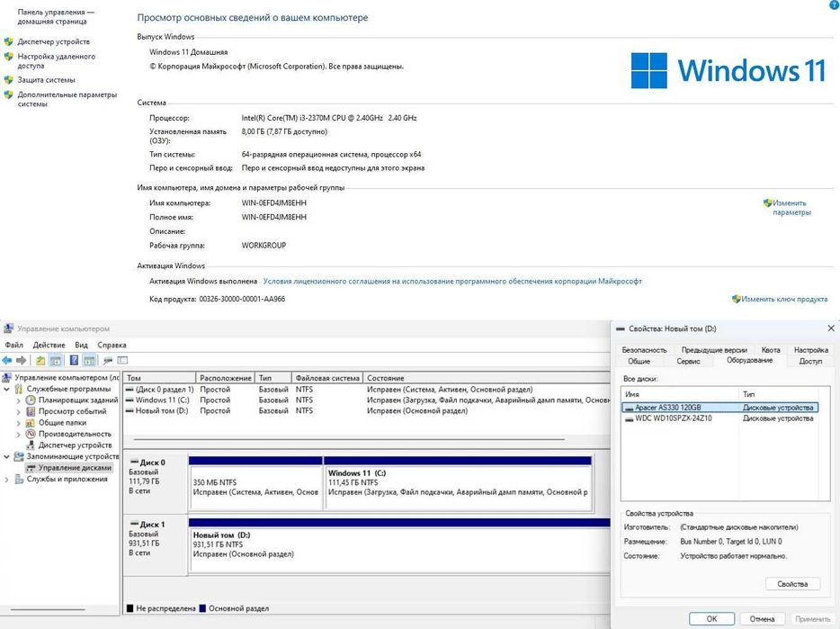Click the Запоминающие устройства storage icon
The image size is (840, 629).
(x=19, y=456)
